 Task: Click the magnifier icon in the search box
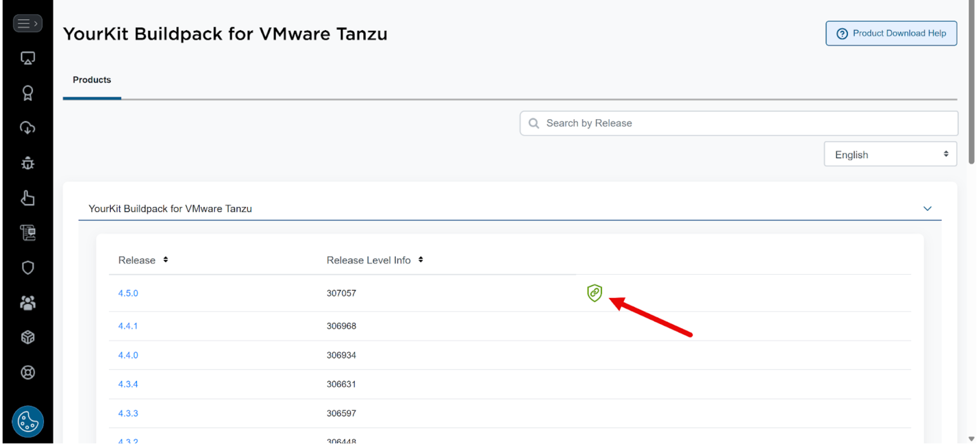(x=533, y=123)
